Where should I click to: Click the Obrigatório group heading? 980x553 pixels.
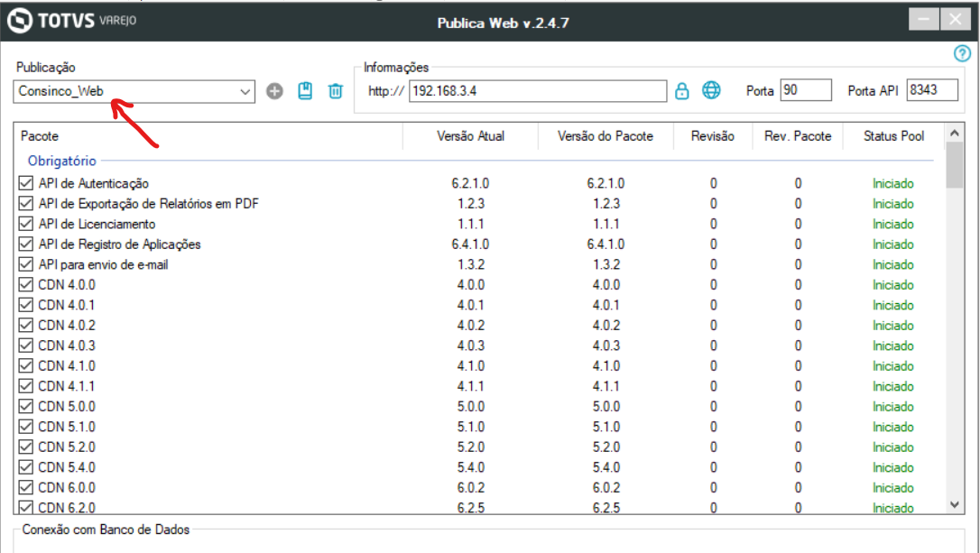[x=62, y=161]
